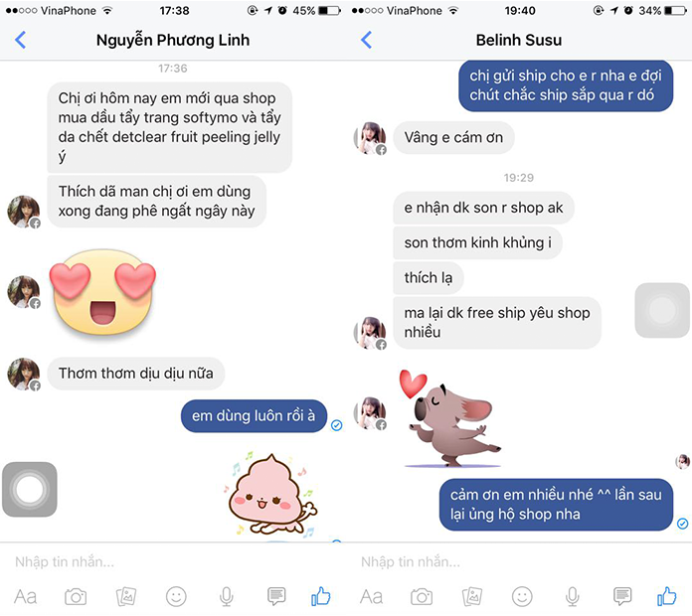
Task: Open photo gallery icon in right chat toolbar
Action: 472,596
